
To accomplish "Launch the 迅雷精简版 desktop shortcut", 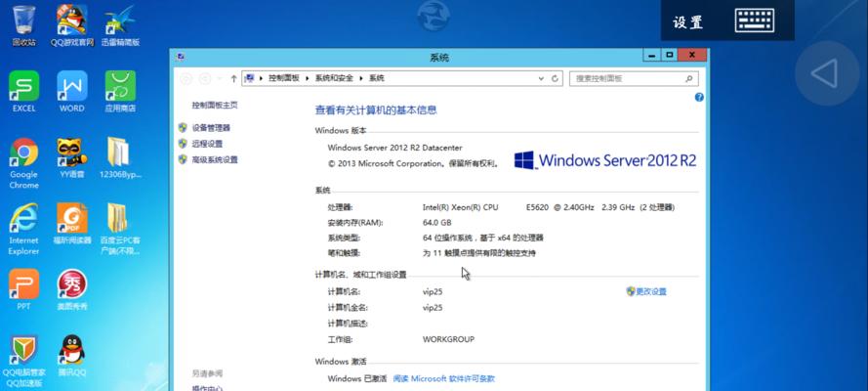I will [x=120, y=25].
